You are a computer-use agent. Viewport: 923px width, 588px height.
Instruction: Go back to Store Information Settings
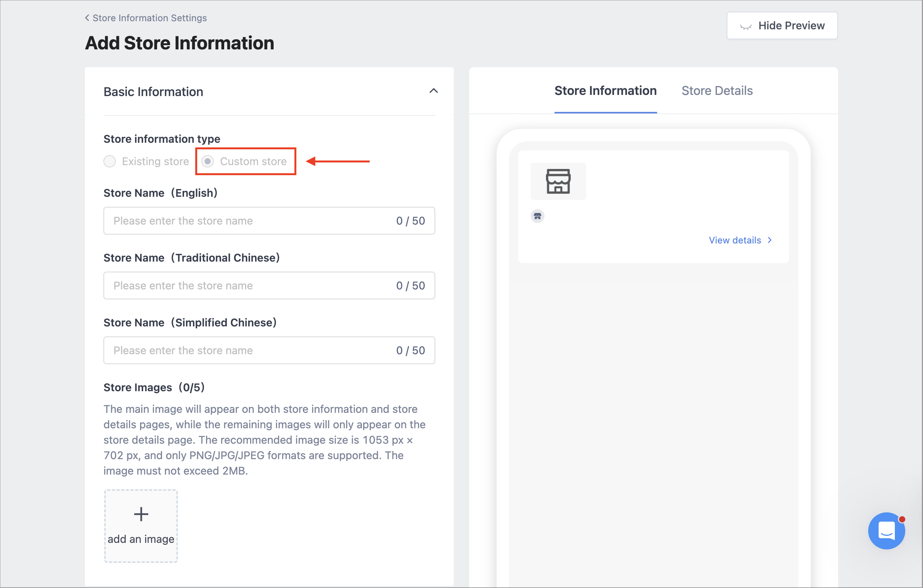click(146, 18)
